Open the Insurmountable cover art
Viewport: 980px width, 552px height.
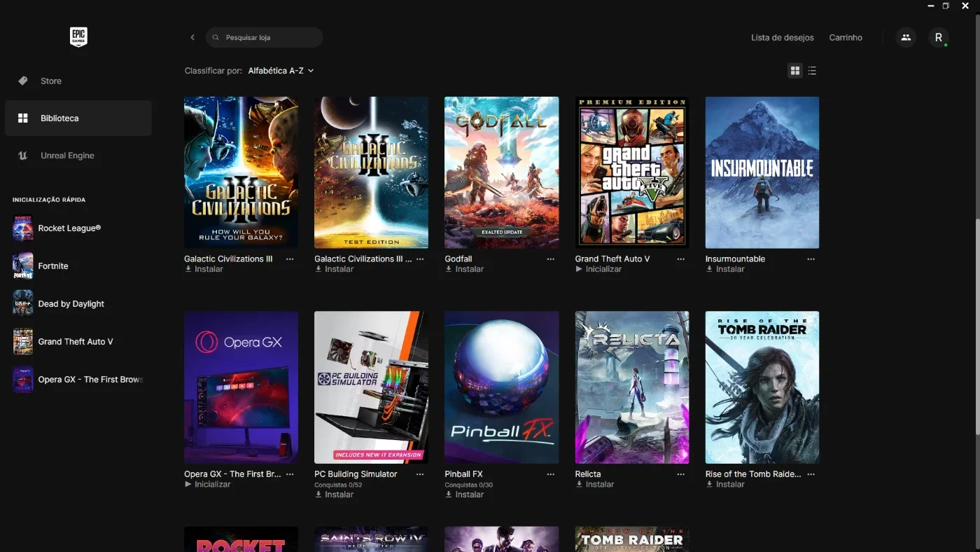tap(762, 172)
